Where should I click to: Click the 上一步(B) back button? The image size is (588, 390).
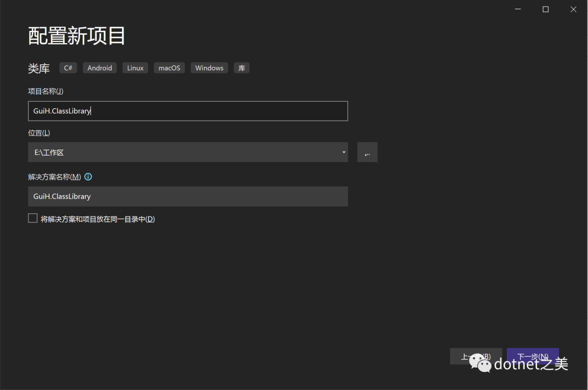pyautogui.click(x=476, y=356)
